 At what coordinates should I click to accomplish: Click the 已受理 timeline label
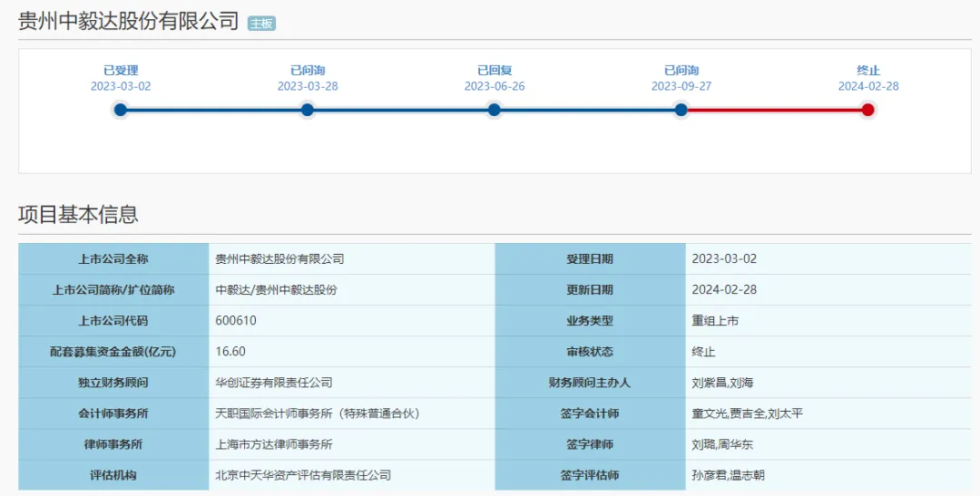pos(121,71)
